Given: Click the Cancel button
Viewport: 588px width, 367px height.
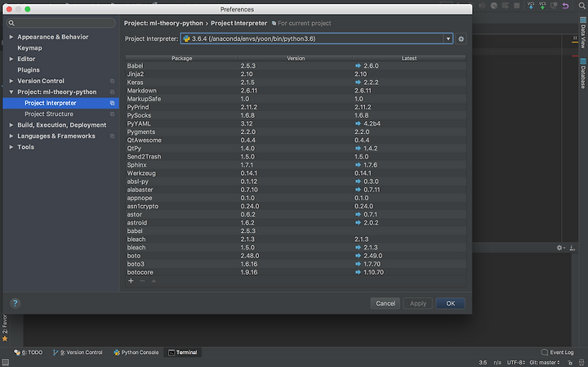Looking at the screenshot, I should coord(385,303).
